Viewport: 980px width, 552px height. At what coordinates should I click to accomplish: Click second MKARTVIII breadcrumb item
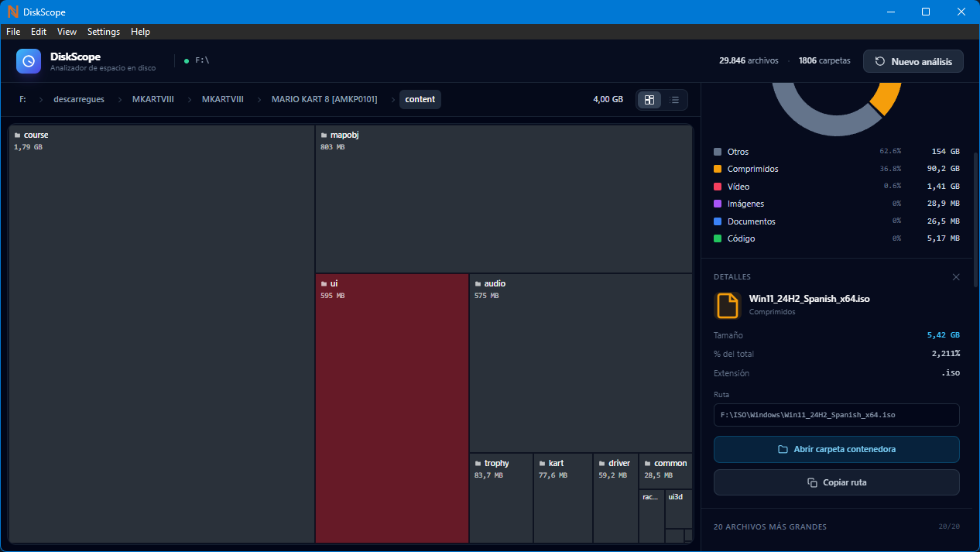pos(223,100)
